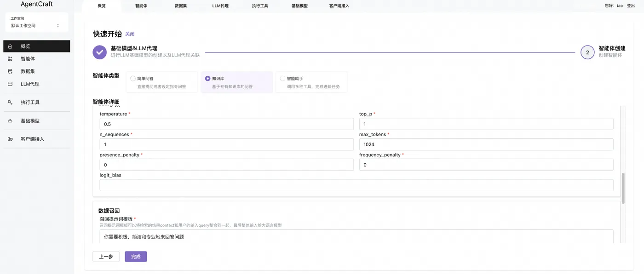Click the 数据召回 section heading
Viewport: 644px width, 274px height.
109,211
